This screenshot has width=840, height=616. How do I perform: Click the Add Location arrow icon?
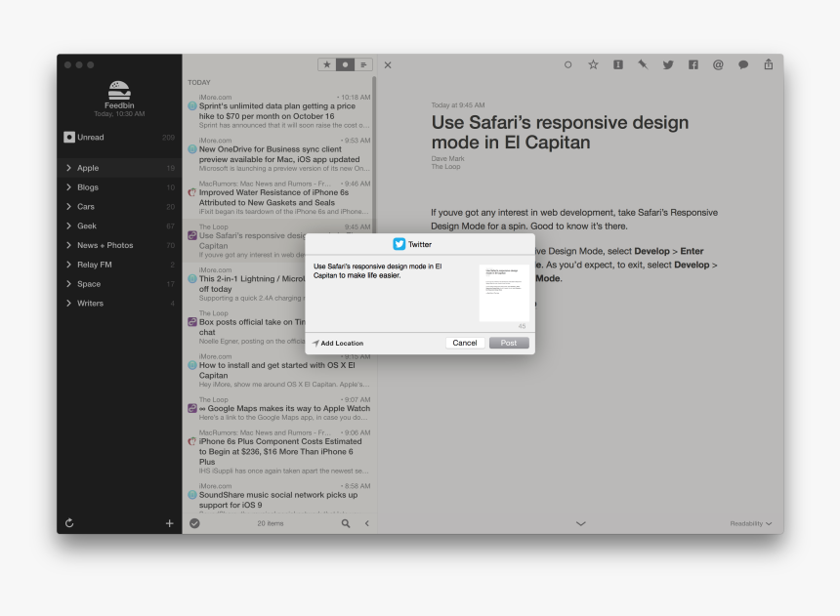click(x=315, y=343)
